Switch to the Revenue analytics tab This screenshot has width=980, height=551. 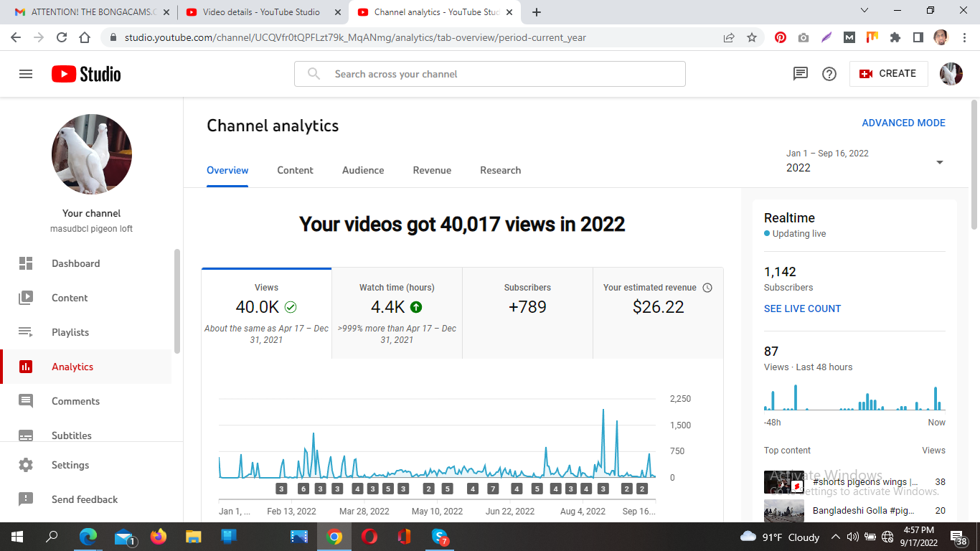432,170
